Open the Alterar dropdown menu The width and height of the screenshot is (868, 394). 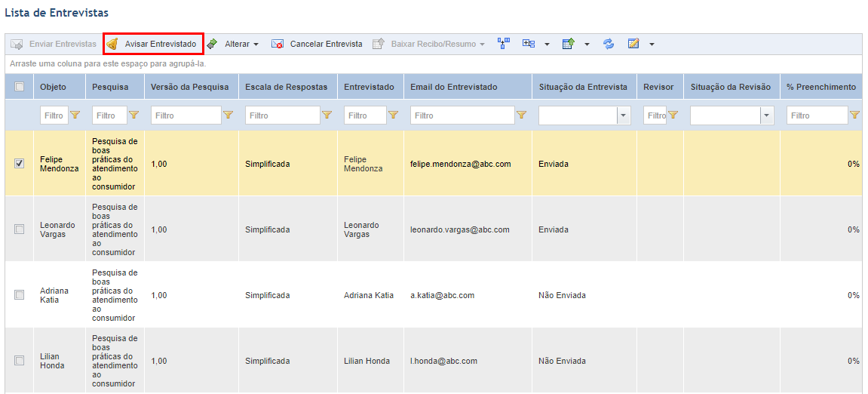tap(256, 45)
